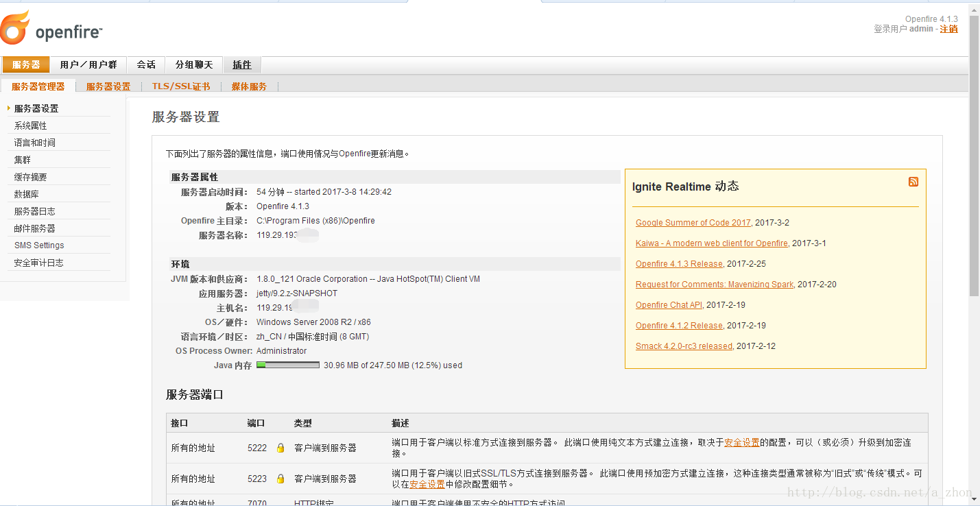Open 集群 in the sidebar
Viewport: 980px width, 506px height.
point(23,160)
